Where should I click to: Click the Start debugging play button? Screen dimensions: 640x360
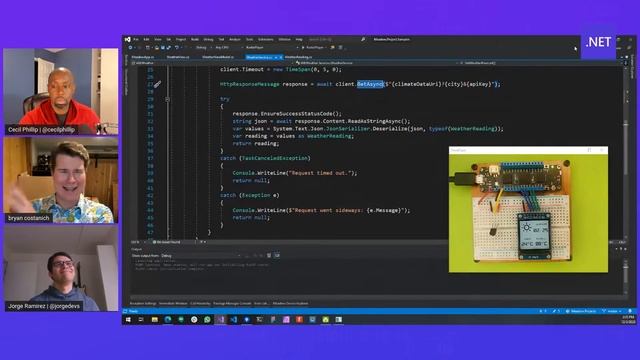(x=303, y=48)
